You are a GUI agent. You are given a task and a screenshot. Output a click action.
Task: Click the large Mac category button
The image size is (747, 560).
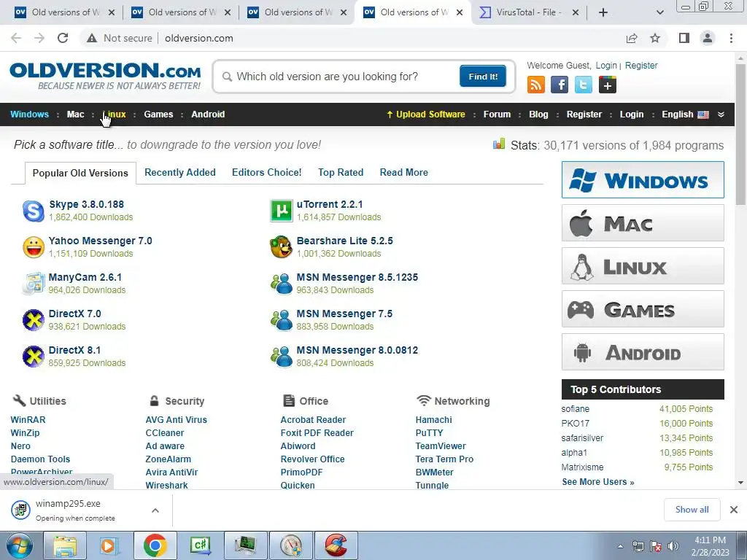click(643, 223)
